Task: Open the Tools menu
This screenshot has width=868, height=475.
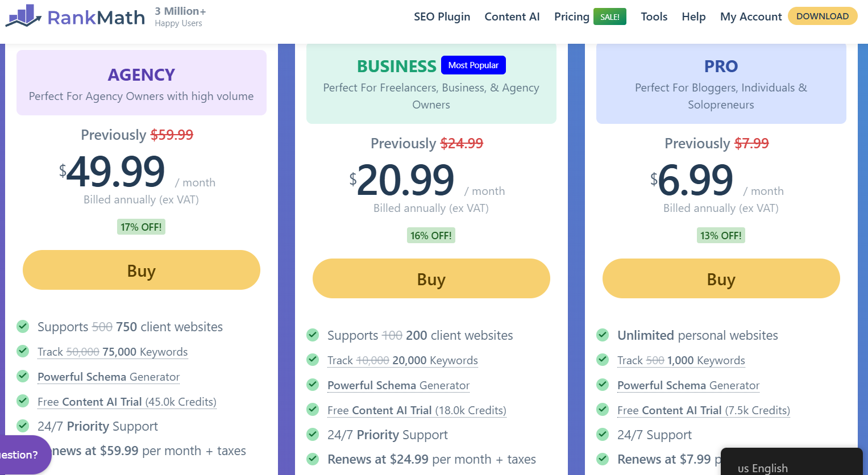Action: [x=654, y=16]
